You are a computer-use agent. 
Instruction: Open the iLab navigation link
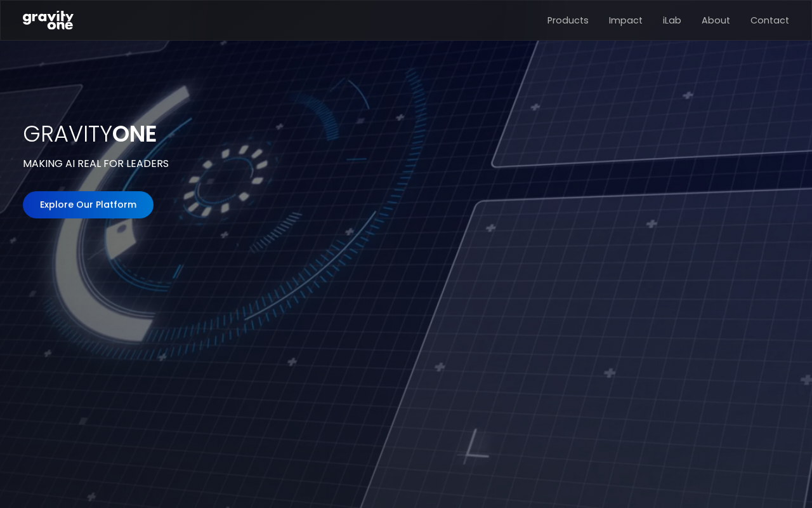click(x=672, y=20)
